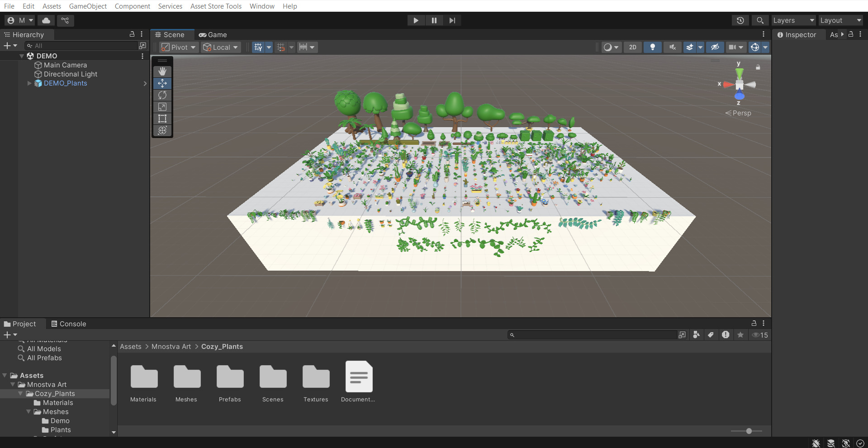Click the Hierarchy add (+) button
This screenshot has height=448, width=868.
tap(10, 46)
